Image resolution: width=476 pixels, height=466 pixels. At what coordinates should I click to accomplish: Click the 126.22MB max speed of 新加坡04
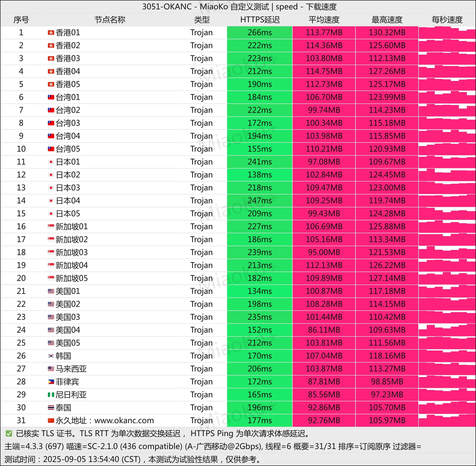[x=387, y=265]
